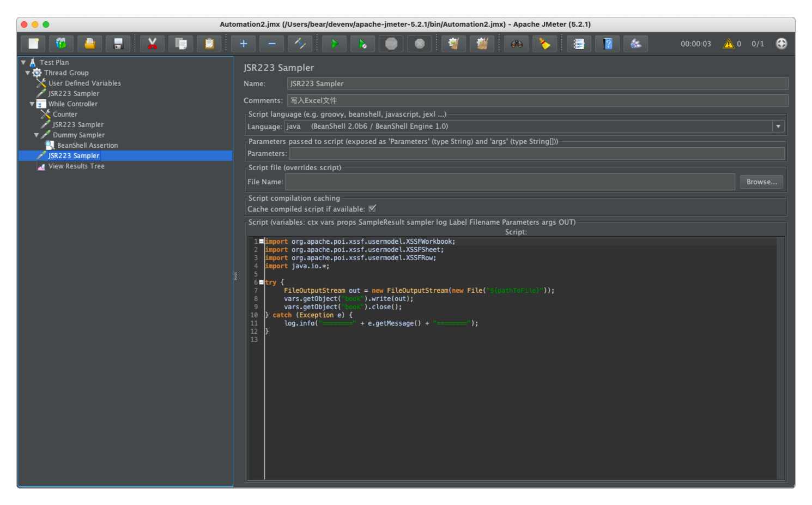Cut selected element with scissors icon
The image size is (812, 505).
(153, 44)
